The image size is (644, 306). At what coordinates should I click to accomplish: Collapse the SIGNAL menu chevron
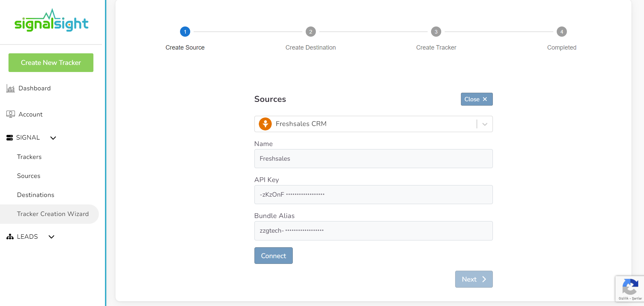click(53, 138)
